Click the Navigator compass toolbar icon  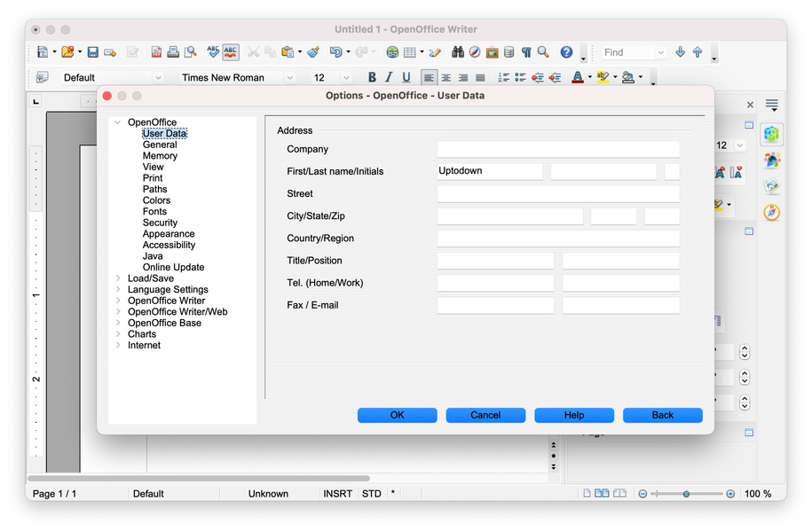coord(475,52)
